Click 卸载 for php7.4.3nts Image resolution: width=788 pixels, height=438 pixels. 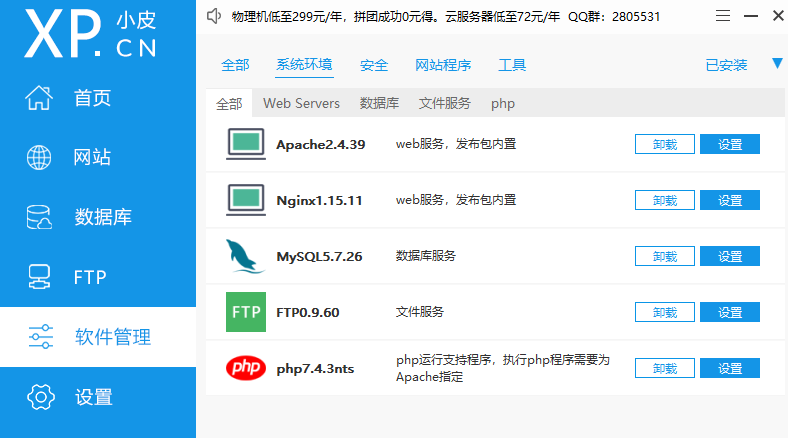coord(665,368)
